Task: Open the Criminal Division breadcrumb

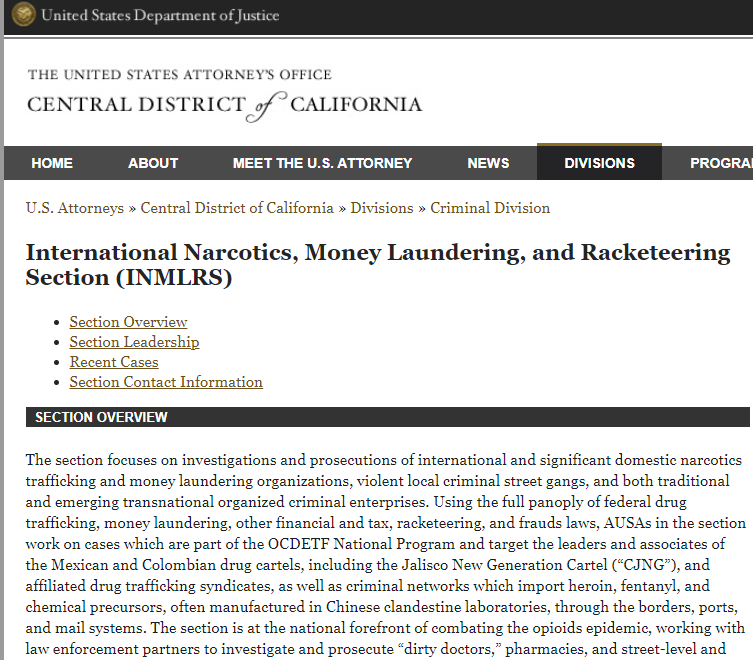Action: [x=490, y=208]
